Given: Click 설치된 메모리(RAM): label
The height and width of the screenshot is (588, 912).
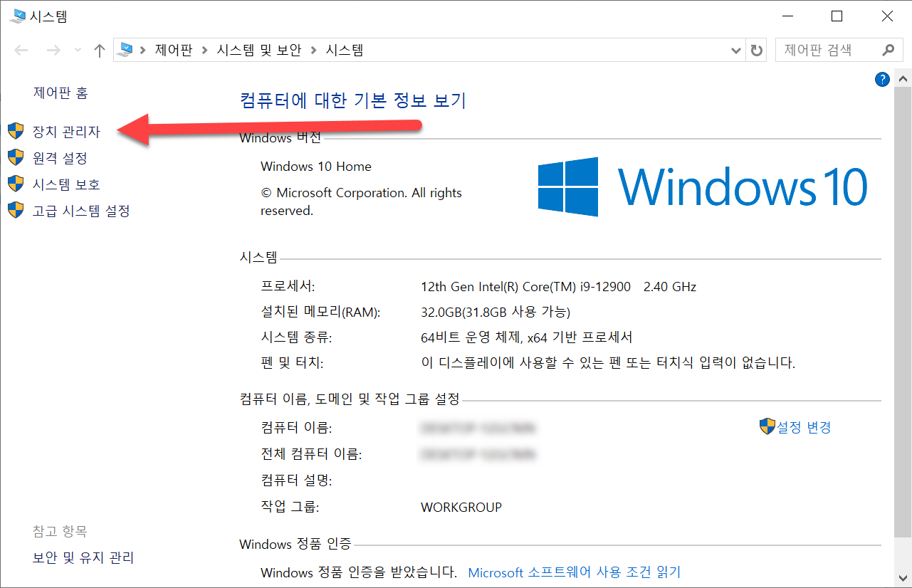Looking at the screenshot, I should (320, 312).
